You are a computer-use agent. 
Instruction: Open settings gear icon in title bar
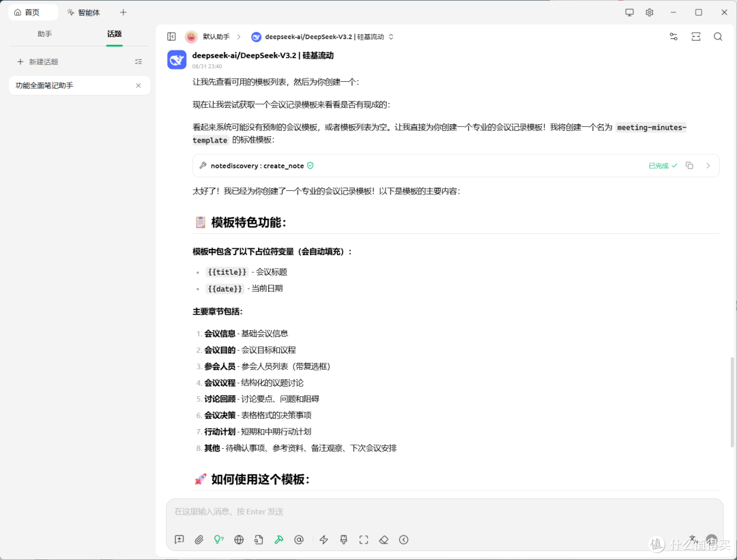[x=650, y=12]
